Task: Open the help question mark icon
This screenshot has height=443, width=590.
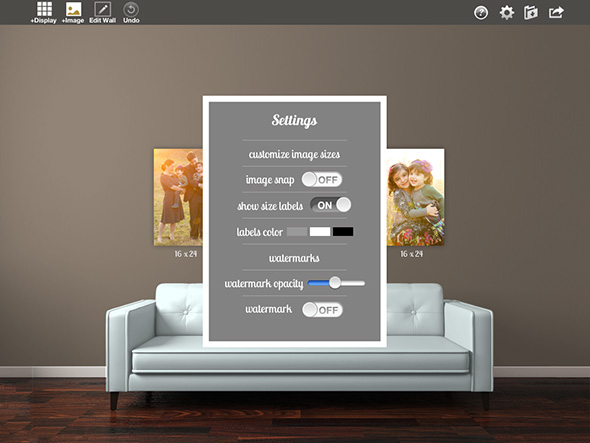Action: tap(481, 12)
